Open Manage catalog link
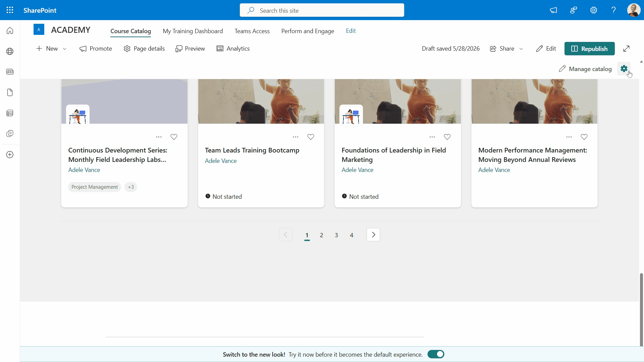 pyautogui.click(x=585, y=69)
